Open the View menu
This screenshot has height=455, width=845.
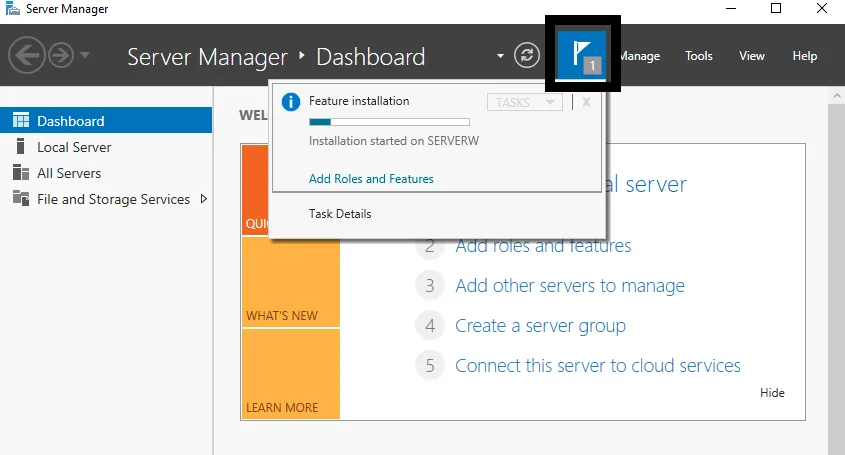751,56
